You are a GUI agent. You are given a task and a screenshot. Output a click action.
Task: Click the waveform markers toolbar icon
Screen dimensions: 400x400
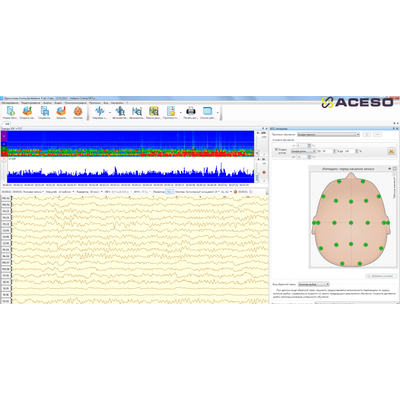tap(99, 111)
